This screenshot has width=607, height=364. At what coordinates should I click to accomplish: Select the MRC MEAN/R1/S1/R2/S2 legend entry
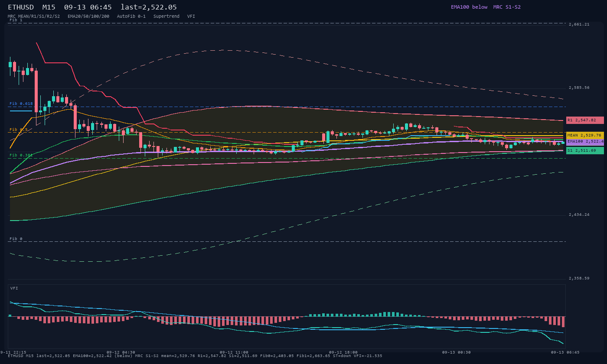point(34,16)
